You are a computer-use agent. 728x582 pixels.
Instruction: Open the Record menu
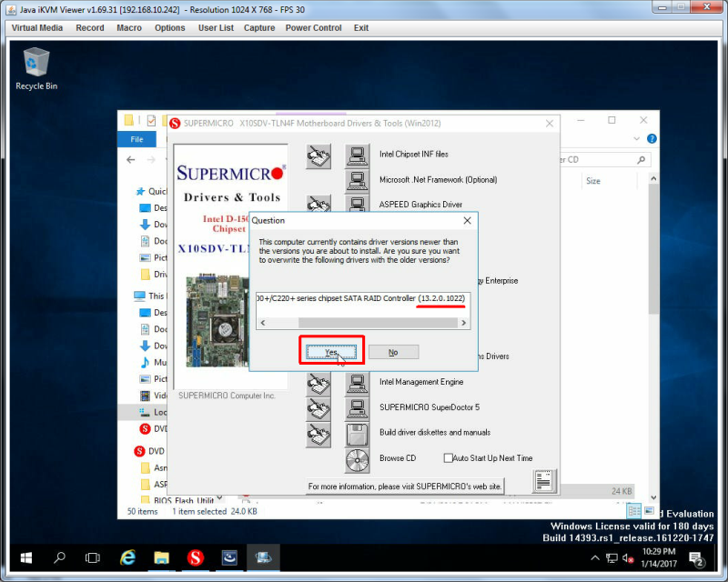tap(90, 28)
